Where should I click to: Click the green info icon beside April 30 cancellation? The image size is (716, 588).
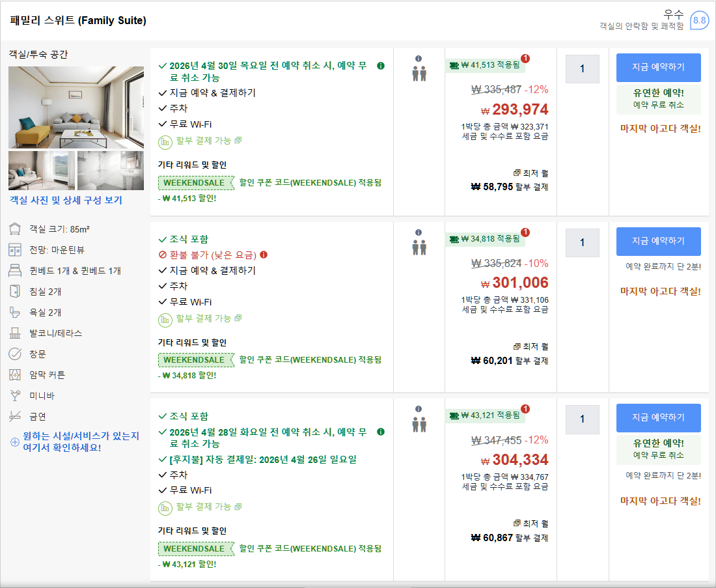coord(381,66)
